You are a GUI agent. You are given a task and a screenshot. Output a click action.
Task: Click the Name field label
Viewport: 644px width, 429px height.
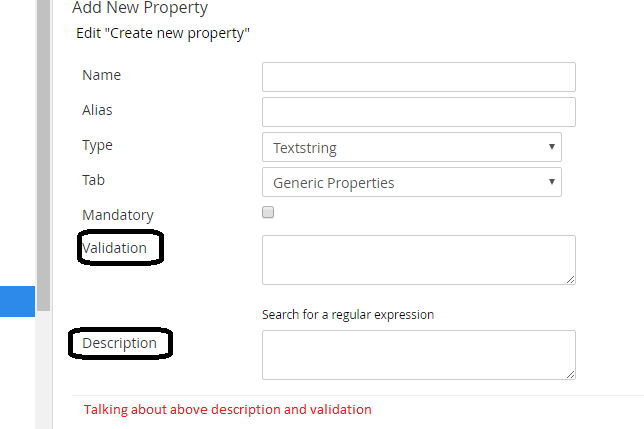tap(101, 75)
